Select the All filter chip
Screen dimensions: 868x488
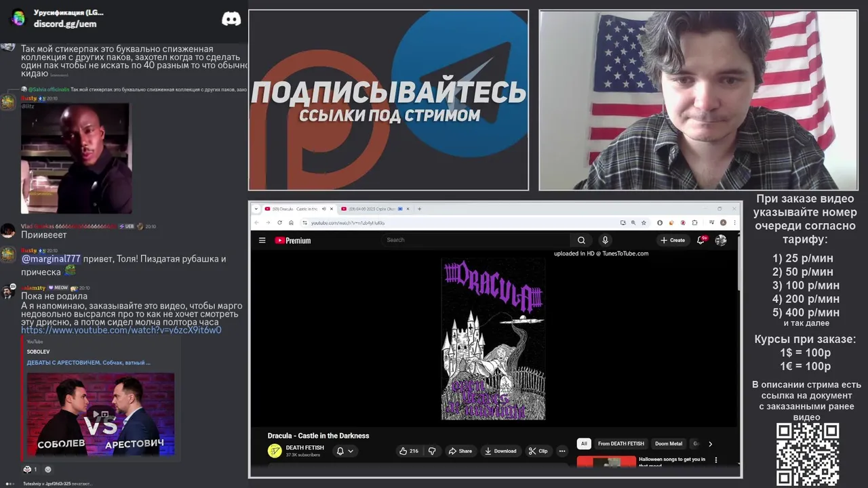pos(584,444)
